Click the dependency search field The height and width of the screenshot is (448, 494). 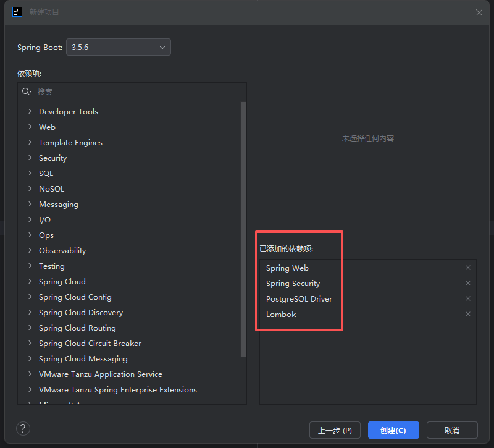(132, 91)
